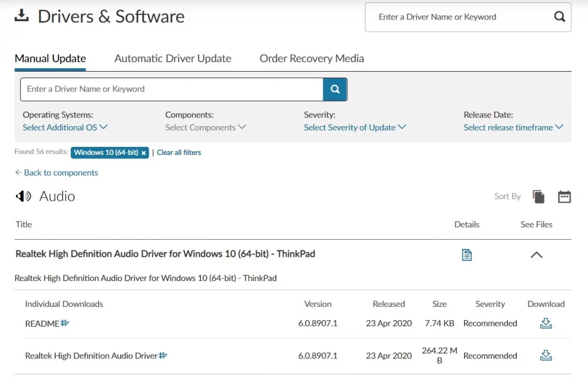Click the 7.74 KB size value

click(439, 323)
